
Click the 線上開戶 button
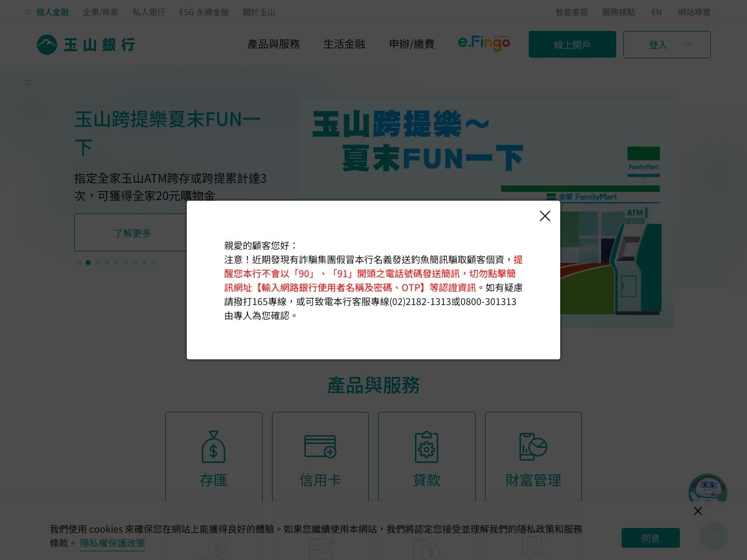[572, 44]
